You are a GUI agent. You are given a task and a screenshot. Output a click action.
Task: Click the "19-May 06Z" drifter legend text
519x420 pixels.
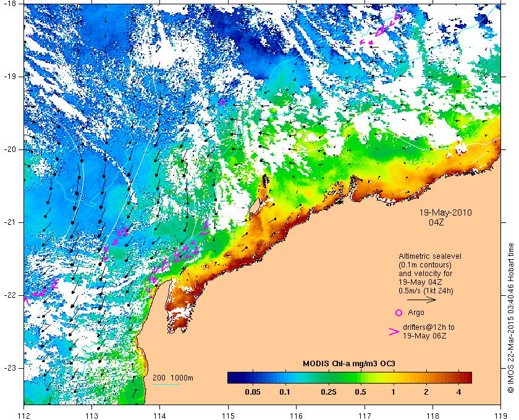click(x=424, y=336)
